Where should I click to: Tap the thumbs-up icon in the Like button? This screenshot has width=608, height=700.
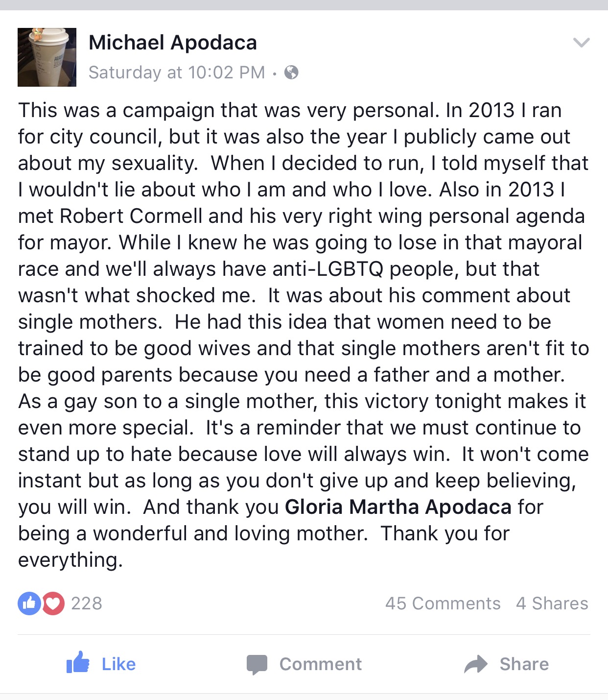pyautogui.click(x=78, y=663)
